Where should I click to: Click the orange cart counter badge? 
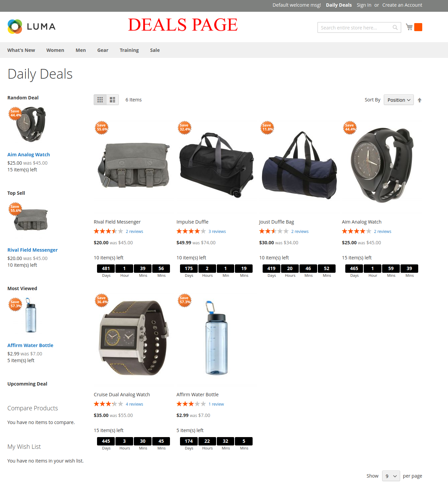coord(418,27)
